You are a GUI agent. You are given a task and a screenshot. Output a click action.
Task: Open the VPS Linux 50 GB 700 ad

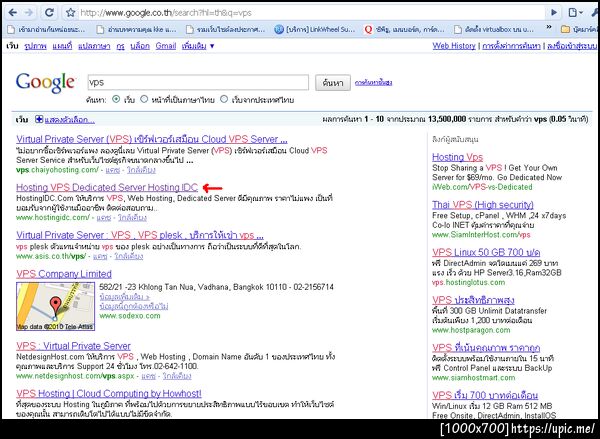pyautogui.click(x=486, y=253)
